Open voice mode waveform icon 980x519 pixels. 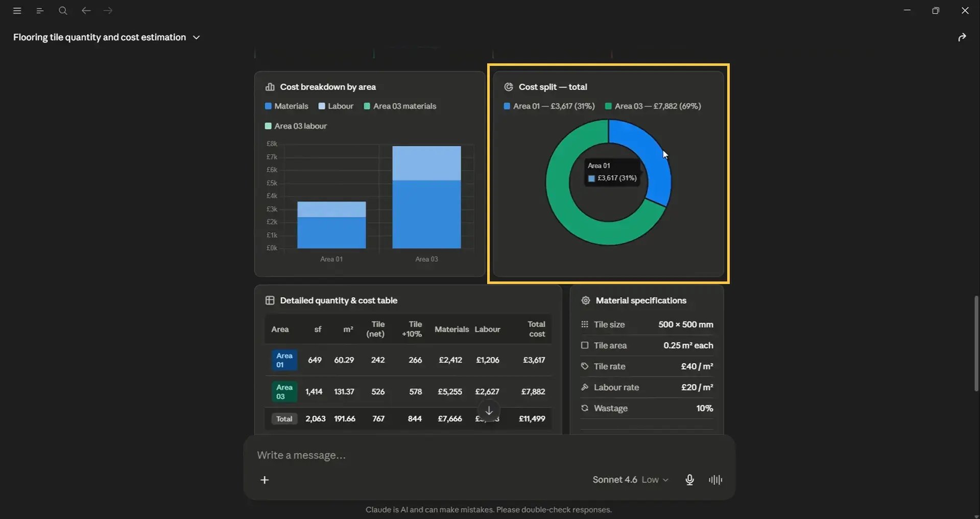click(x=715, y=480)
